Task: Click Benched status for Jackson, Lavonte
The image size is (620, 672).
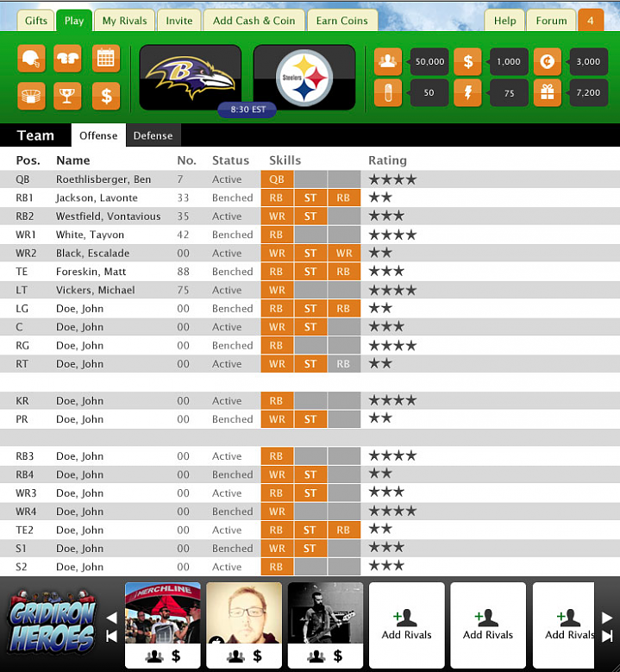Action: pos(233,198)
